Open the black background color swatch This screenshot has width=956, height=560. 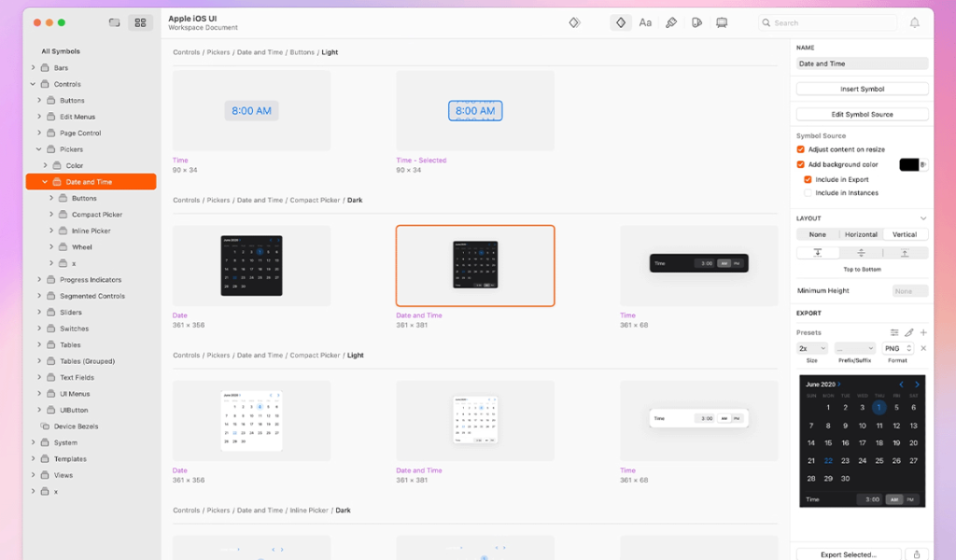[x=908, y=164]
